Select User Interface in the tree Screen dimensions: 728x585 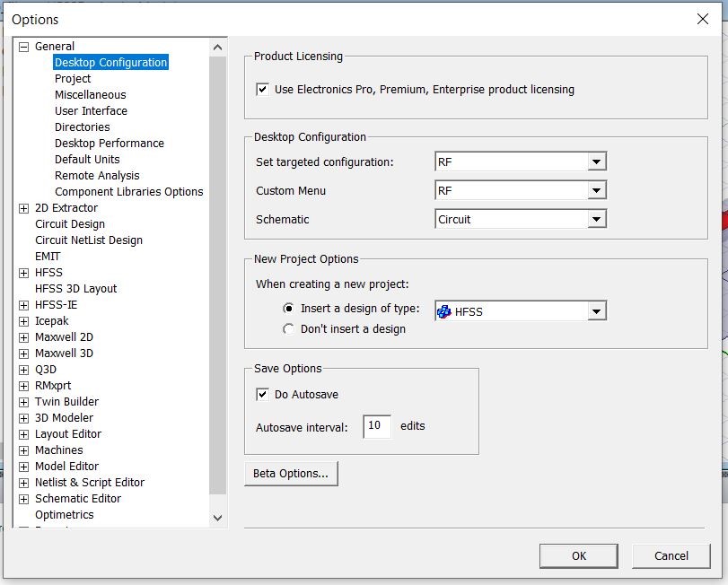91,111
